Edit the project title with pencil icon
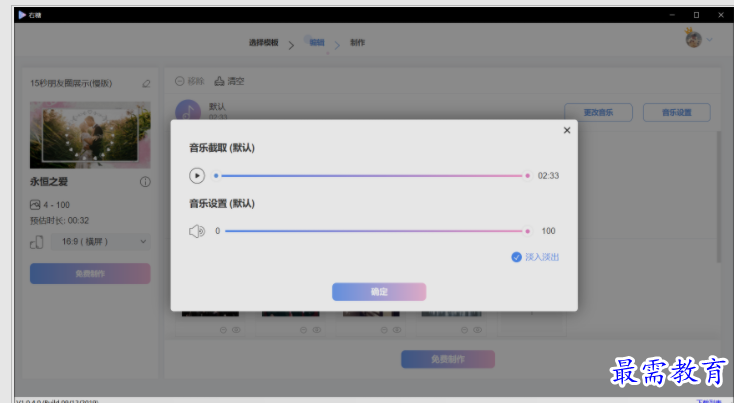Image resolution: width=734 pixels, height=403 pixels. [146, 83]
